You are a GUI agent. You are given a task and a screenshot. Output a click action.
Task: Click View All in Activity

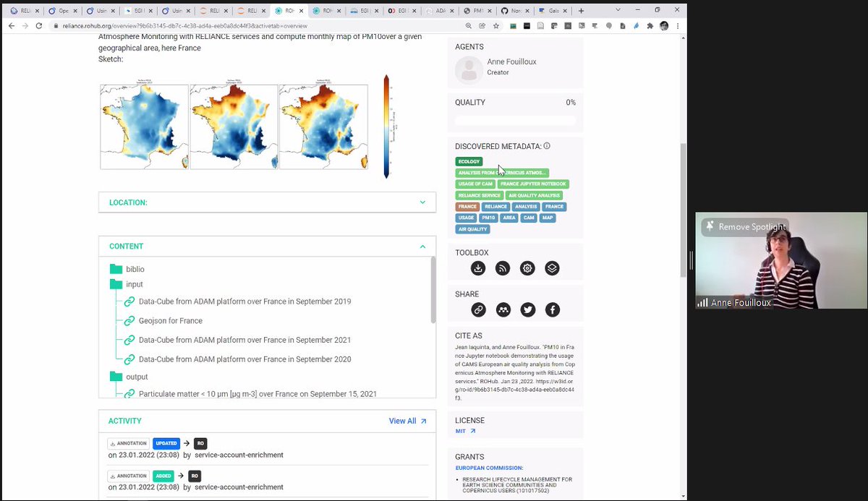[x=407, y=421]
